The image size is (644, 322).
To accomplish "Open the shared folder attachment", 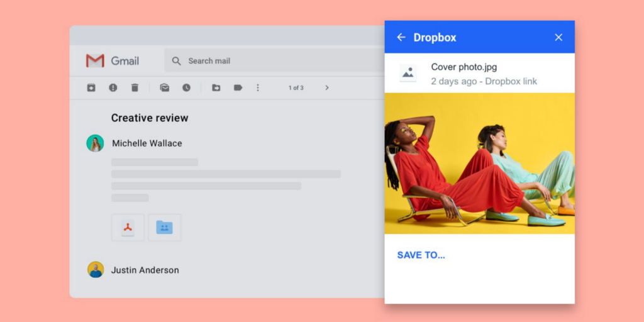I will point(164,228).
